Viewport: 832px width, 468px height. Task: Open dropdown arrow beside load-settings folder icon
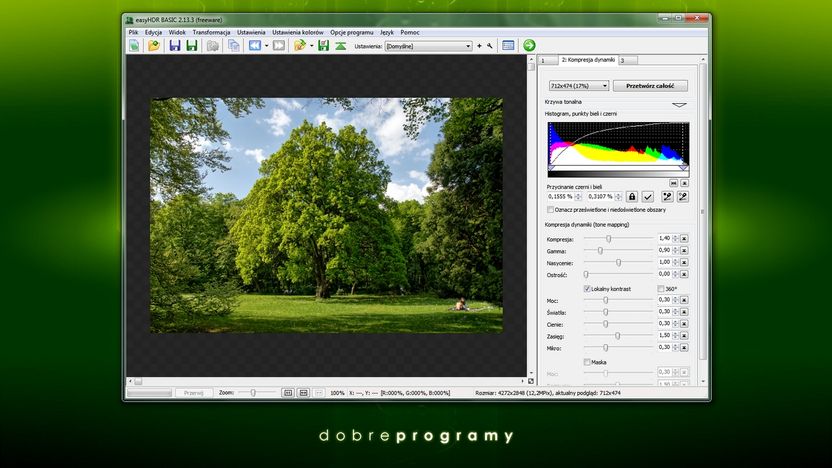(311, 46)
